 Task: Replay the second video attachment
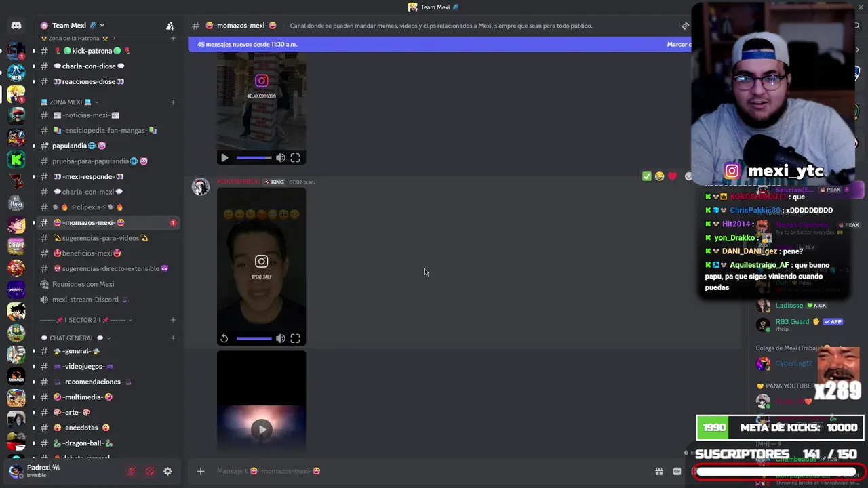coord(224,338)
